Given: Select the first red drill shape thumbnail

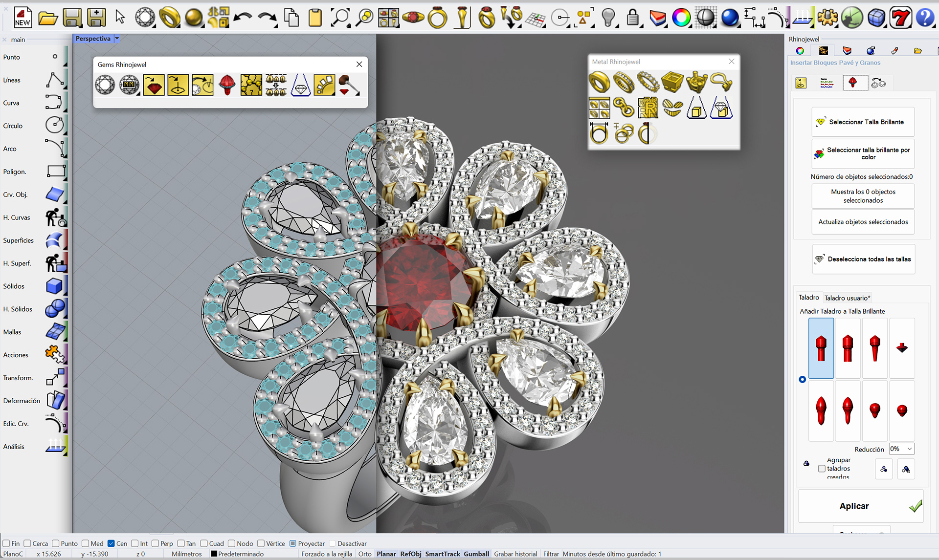Looking at the screenshot, I should click(x=821, y=348).
